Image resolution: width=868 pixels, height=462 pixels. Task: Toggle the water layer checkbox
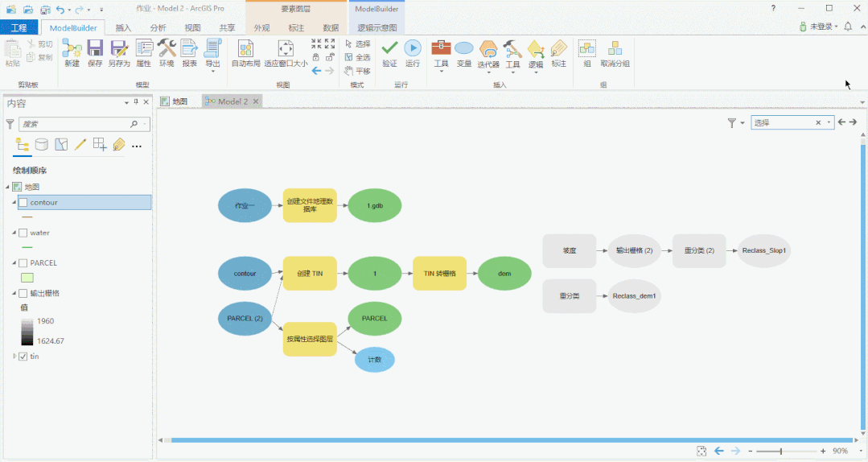pos(23,233)
